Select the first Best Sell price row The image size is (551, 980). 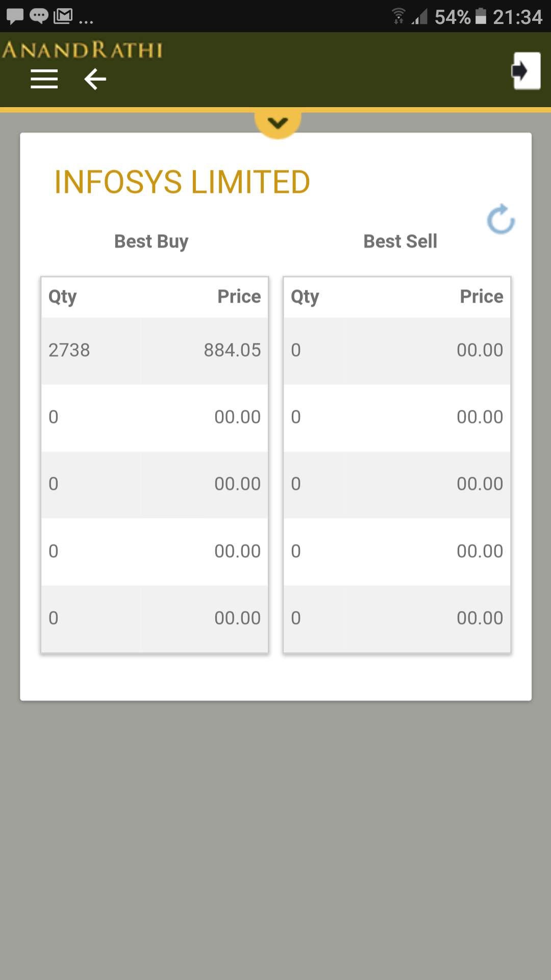coord(480,350)
